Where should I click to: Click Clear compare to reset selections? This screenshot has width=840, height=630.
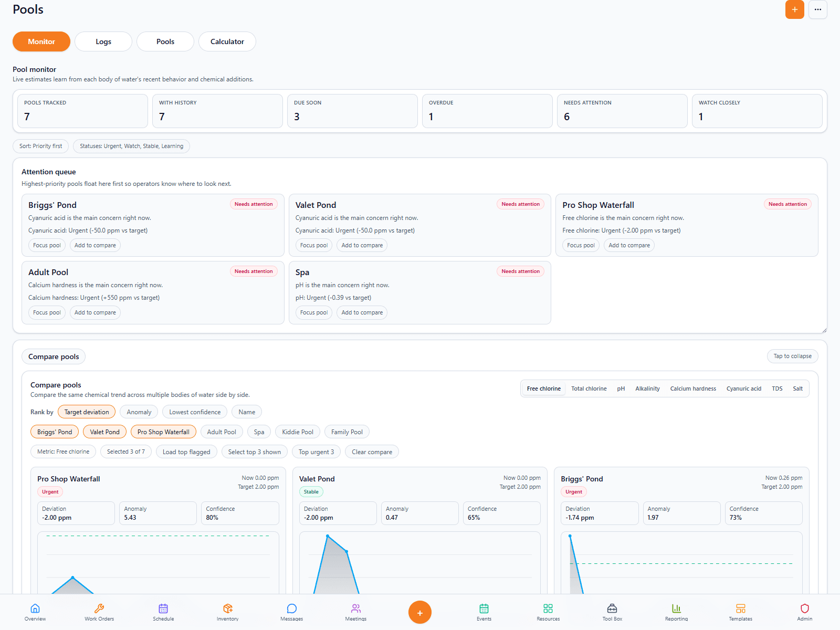click(x=372, y=451)
